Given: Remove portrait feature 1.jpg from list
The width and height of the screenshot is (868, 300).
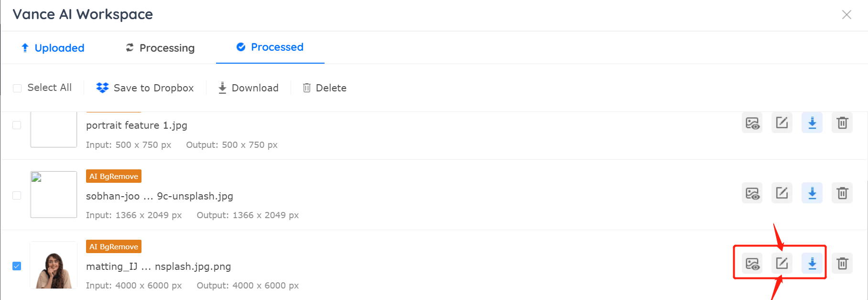Looking at the screenshot, I should pyautogui.click(x=842, y=122).
